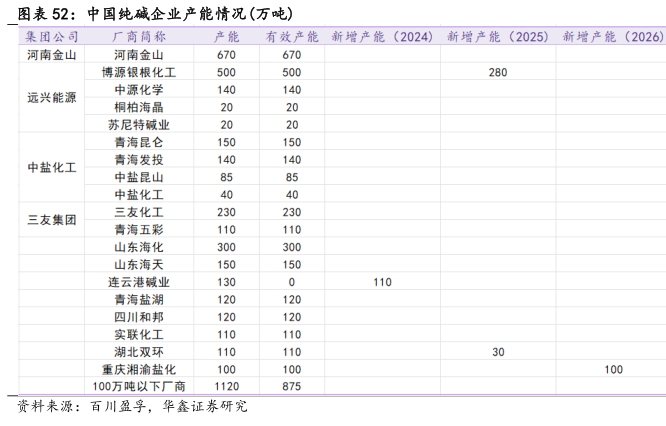This screenshot has width=666, height=426.
Task: Click the 远兴能源 group cell
Action: [x=51, y=98]
